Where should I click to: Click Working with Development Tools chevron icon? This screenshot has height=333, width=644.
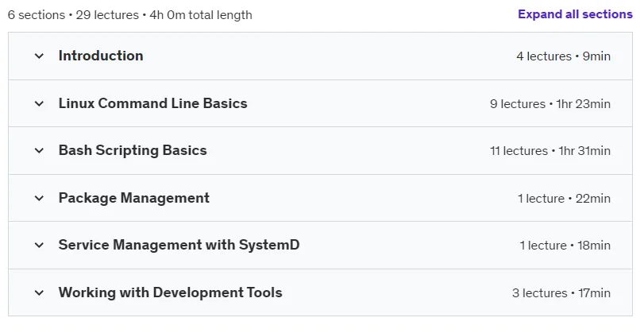(x=39, y=292)
